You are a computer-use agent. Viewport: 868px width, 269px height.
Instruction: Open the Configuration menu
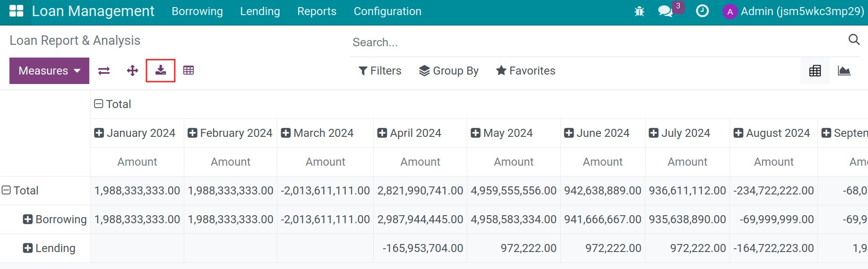(x=387, y=11)
